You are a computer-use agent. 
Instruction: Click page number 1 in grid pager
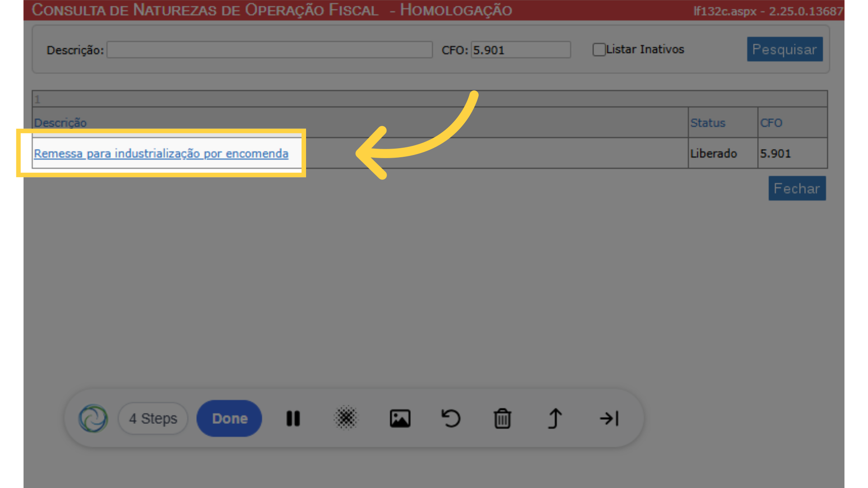pyautogui.click(x=38, y=99)
